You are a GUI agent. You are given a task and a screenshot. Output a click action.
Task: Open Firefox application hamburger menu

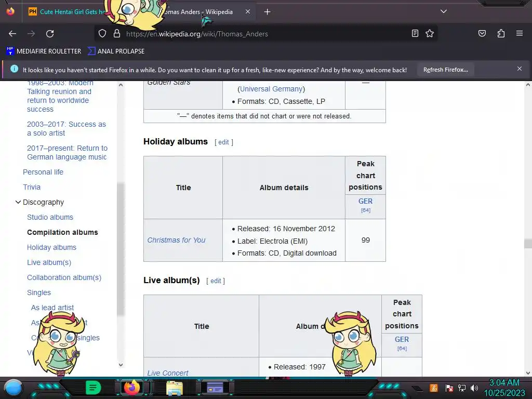[x=519, y=33]
